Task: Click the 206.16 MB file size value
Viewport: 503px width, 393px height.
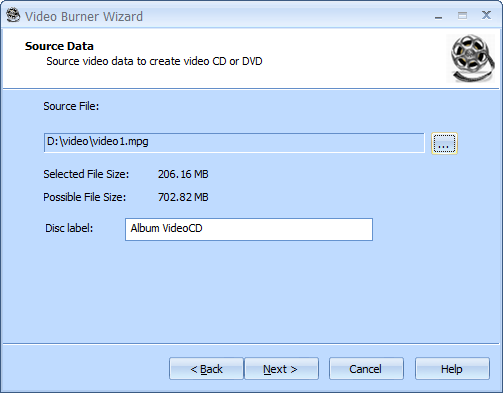Action: (x=183, y=174)
